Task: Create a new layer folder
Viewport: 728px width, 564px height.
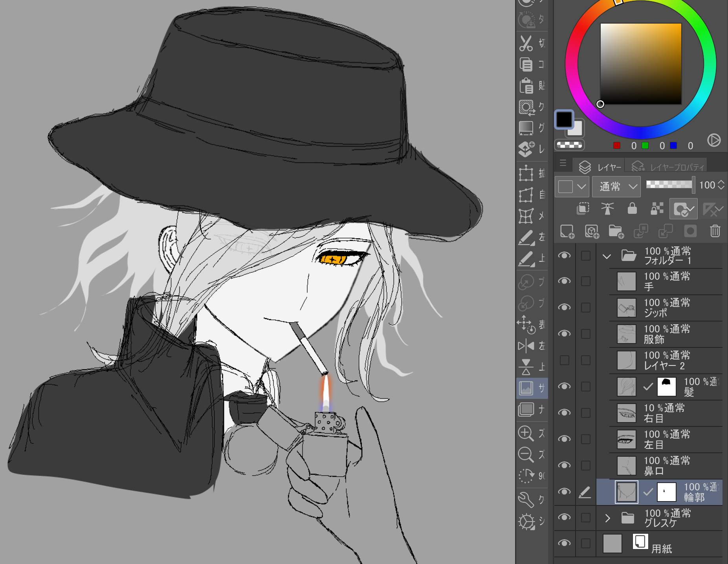Action: [x=616, y=231]
